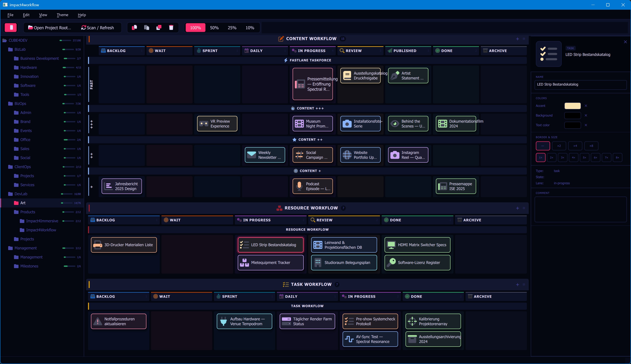631x364 pixels.
Task: Clear the Accent color with X
Action: click(586, 106)
